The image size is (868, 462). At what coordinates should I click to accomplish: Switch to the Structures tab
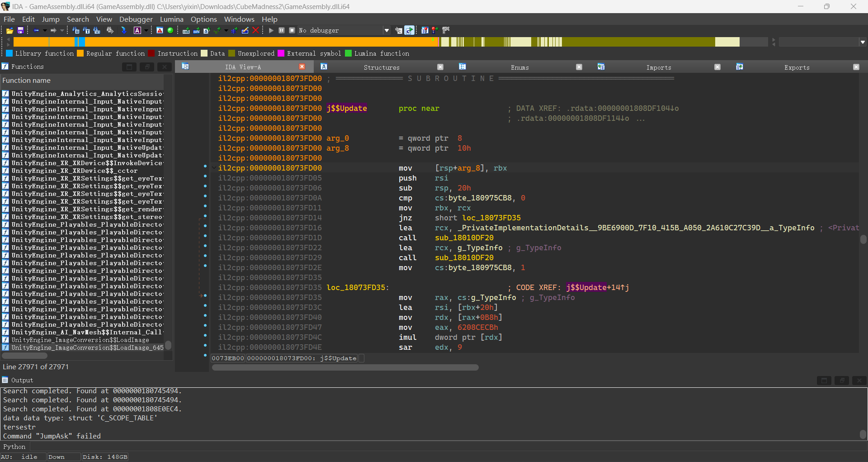tap(382, 67)
